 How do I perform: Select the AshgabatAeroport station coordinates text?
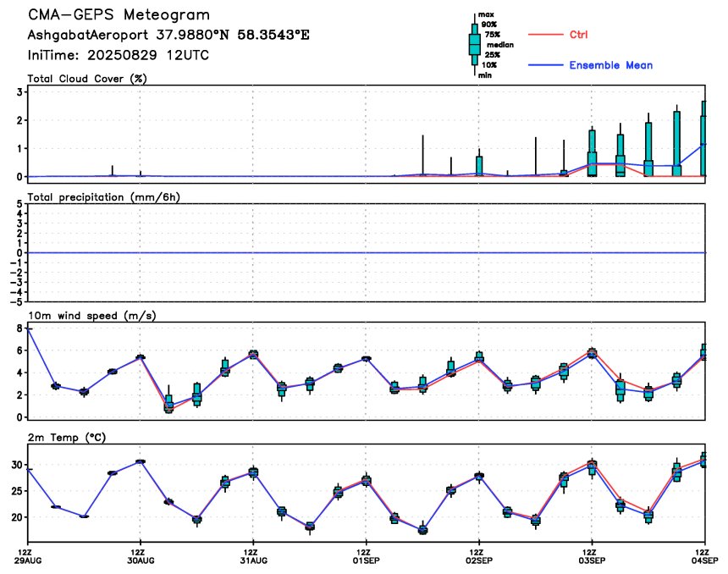[168, 36]
